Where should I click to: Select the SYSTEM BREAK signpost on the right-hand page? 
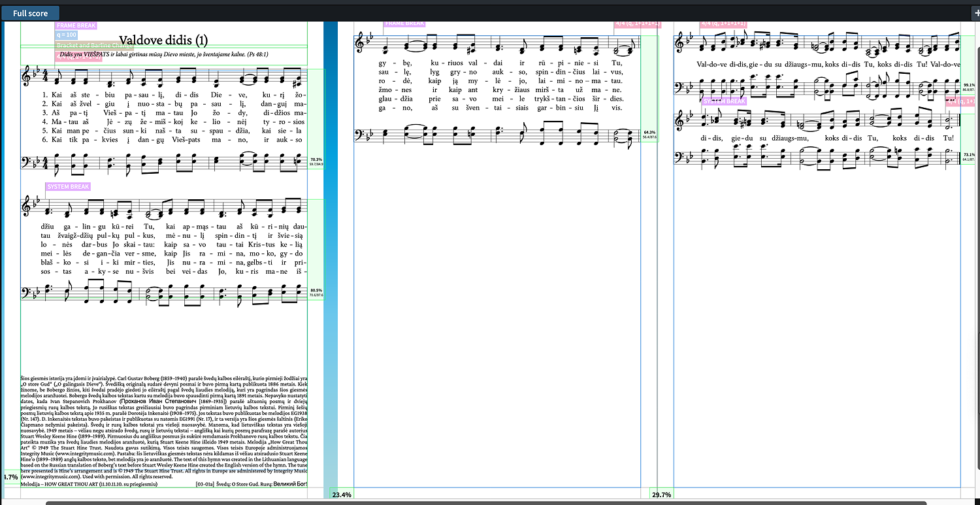pyautogui.click(x=724, y=101)
